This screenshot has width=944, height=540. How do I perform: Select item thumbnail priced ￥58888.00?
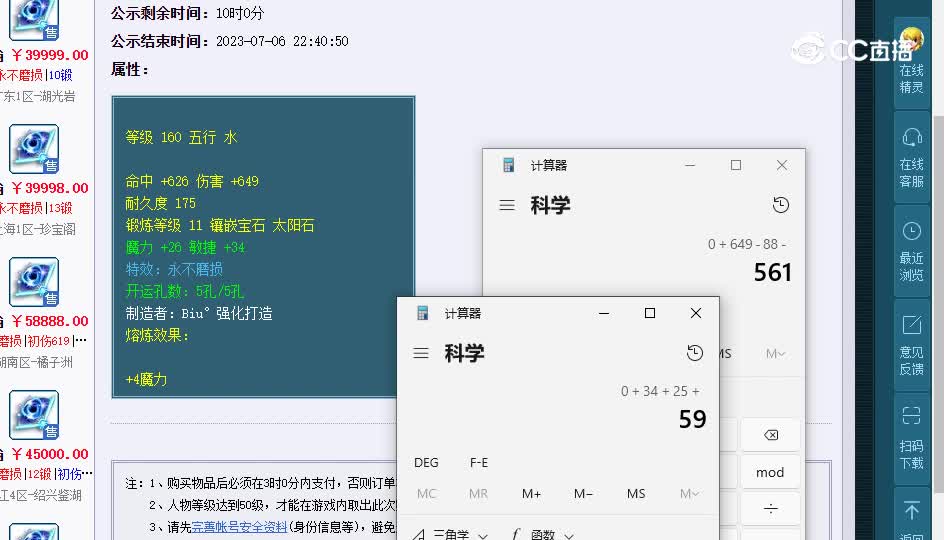tap(34, 282)
